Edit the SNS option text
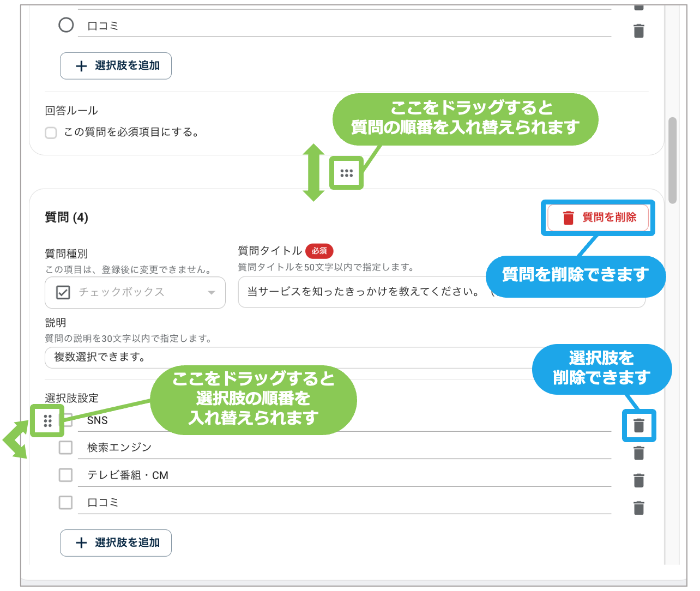This screenshot has width=700, height=591. [345, 420]
